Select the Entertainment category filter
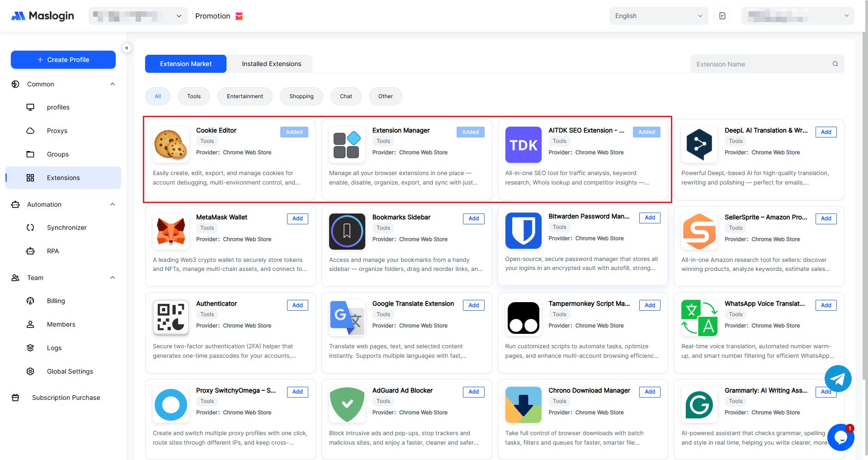 245,96
